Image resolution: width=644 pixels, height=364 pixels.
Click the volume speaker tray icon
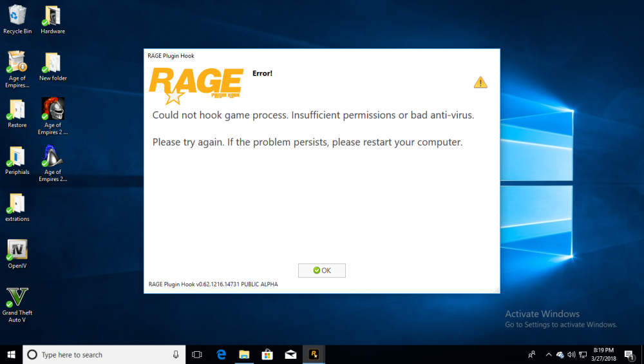(571, 354)
